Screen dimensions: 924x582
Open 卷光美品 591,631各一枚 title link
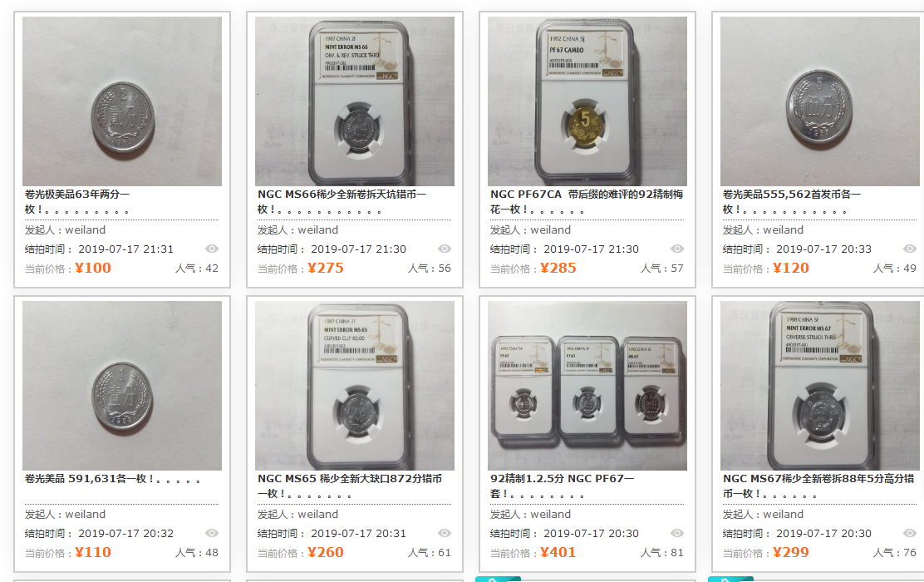(x=112, y=479)
